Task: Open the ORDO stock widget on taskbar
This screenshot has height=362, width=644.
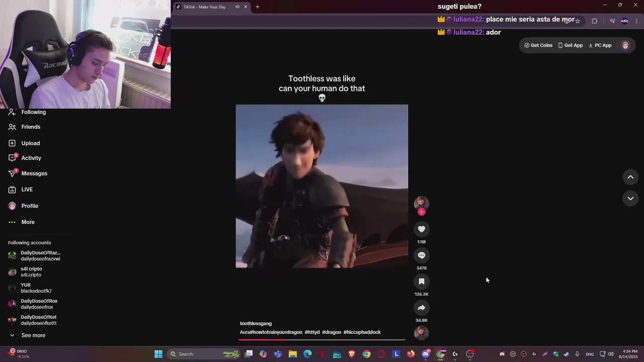Action: point(19,354)
